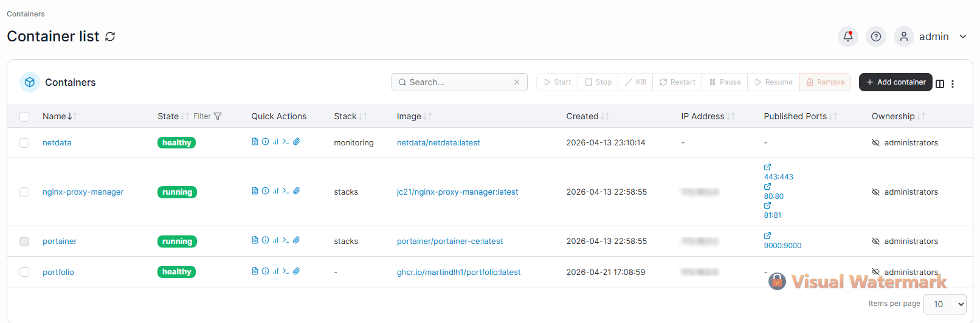Open logs for portfolio container

(x=255, y=271)
